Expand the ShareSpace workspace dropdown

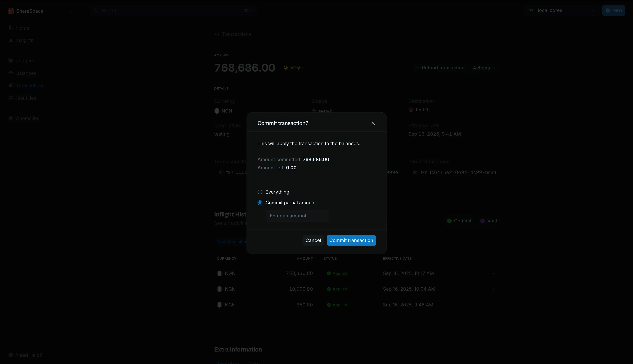point(70,11)
